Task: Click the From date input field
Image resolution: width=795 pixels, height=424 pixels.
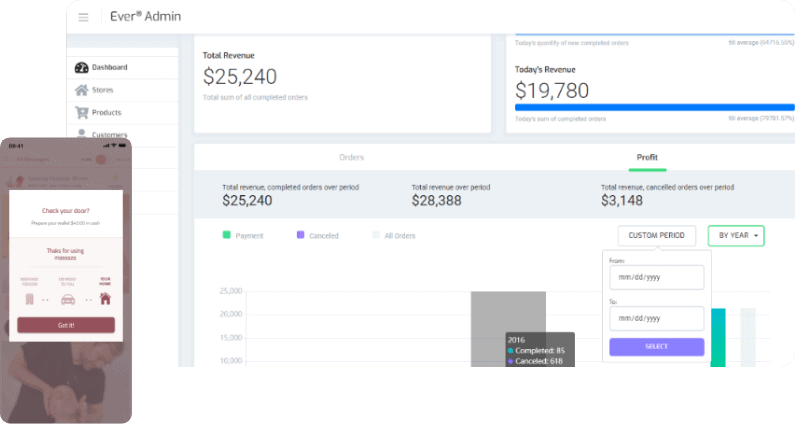Action: click(656, 277)
